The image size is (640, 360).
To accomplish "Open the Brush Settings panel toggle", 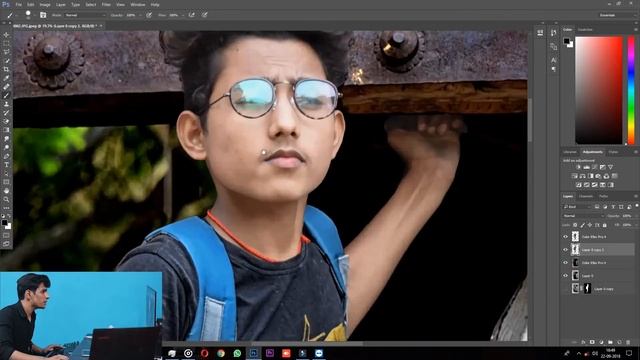I will click(43, 15).
